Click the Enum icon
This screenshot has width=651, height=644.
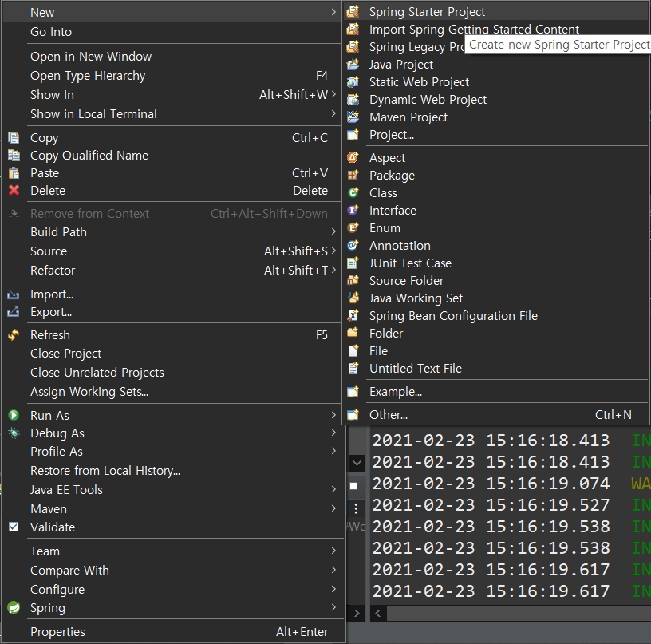click(353, 228)
